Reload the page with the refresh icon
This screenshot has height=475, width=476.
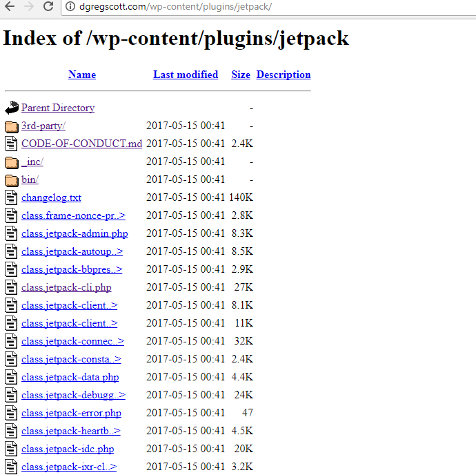click(48, 6)
